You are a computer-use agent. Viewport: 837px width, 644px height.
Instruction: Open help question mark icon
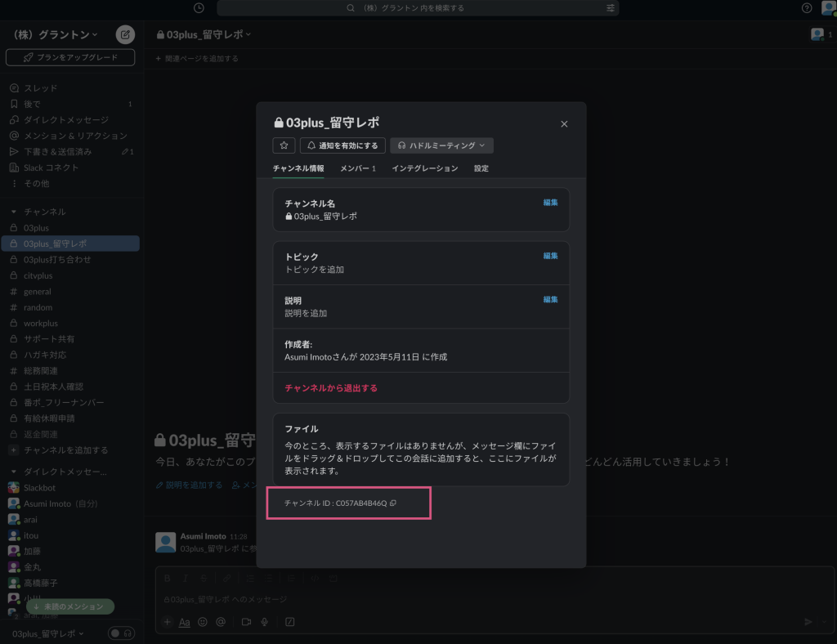[x=807, y=8]
